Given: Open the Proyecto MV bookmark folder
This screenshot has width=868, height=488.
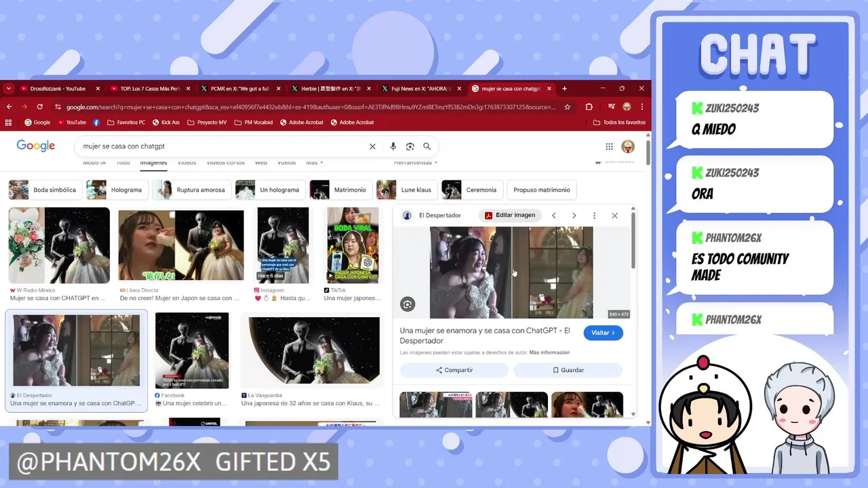Looking at the screenshot, I should coord(207,123).
